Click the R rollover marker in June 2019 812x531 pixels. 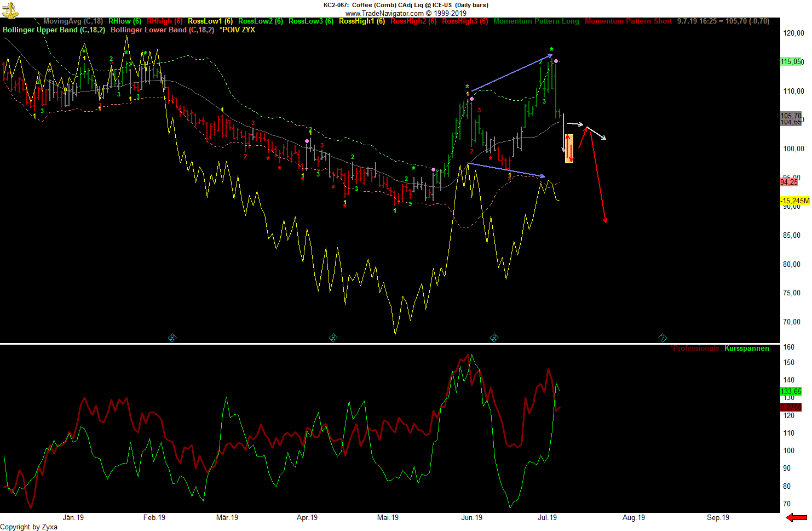click(494, 338)
